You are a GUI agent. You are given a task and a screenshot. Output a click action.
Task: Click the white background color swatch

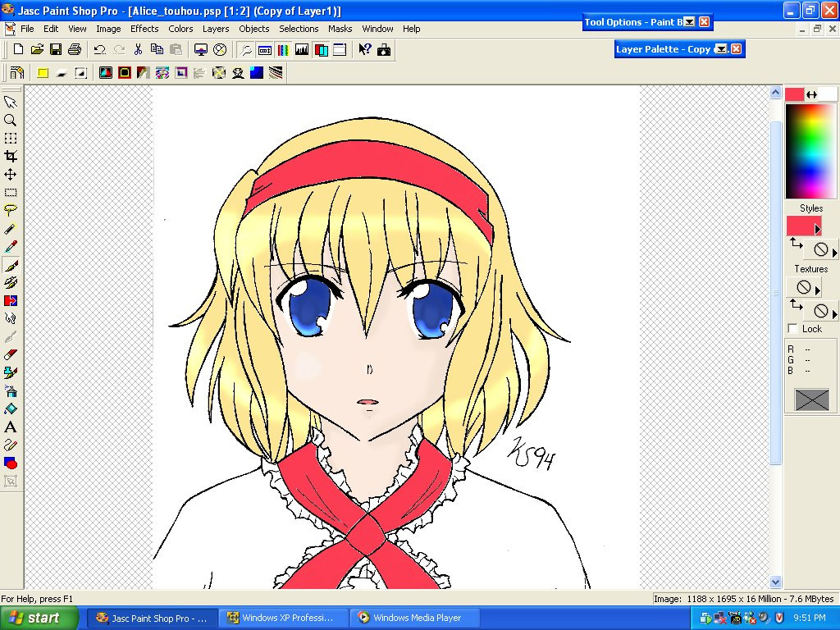tap(829, 95)
